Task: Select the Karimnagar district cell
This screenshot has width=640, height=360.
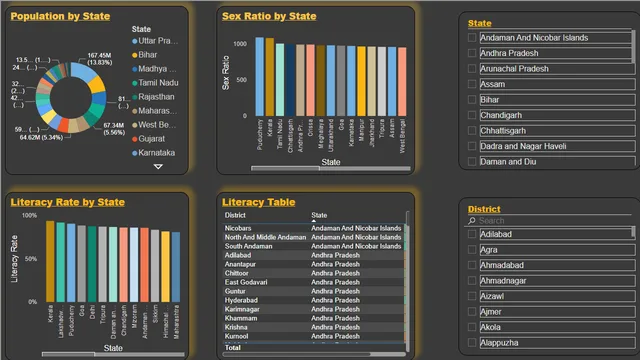Action: point(242,309)
